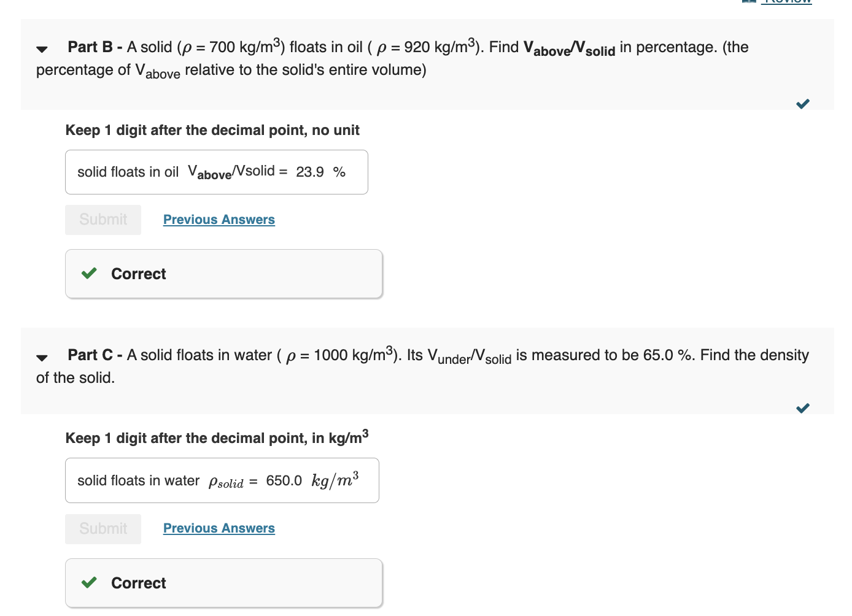Open Previous Answers for Part C
The width and height of the screenshot is (852, 616).
point(219,528)
